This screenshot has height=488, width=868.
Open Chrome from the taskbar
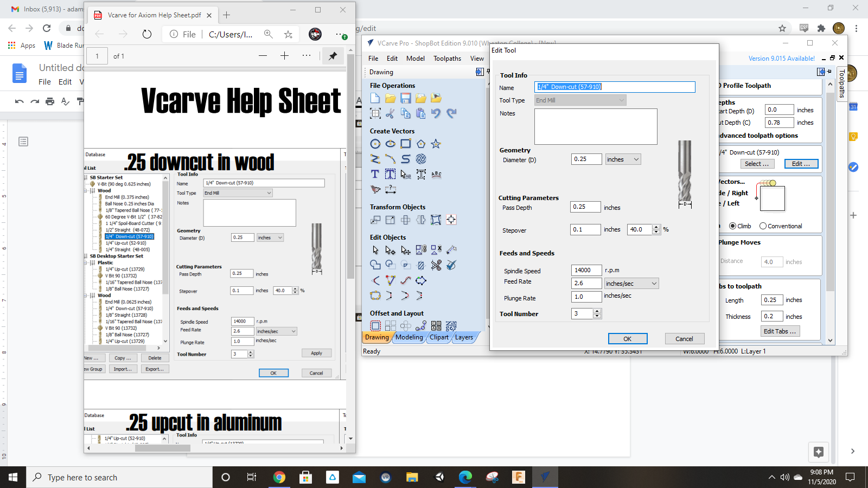click(279, 477)
